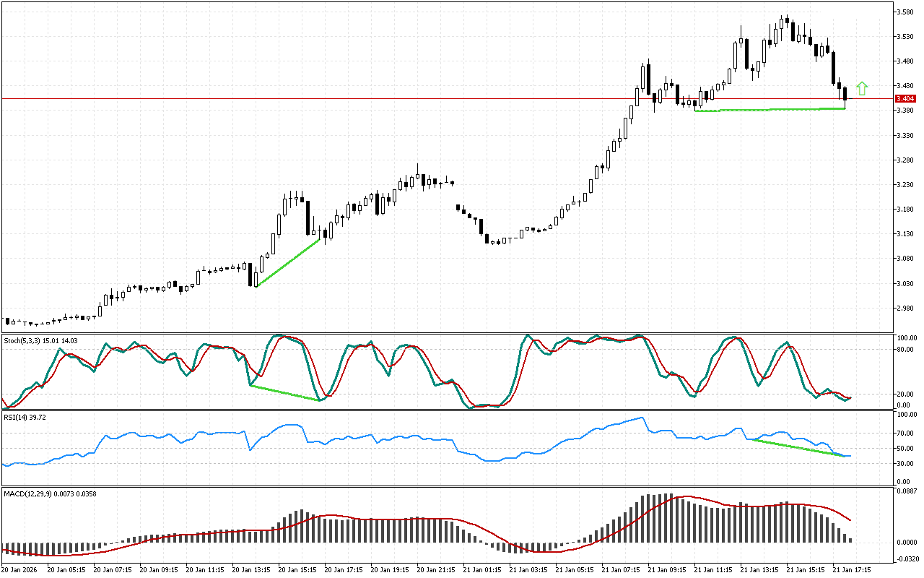924x578 pixels.
Task: Click the 0.0887 value on MACD scale
Action: tap(906, 491)
